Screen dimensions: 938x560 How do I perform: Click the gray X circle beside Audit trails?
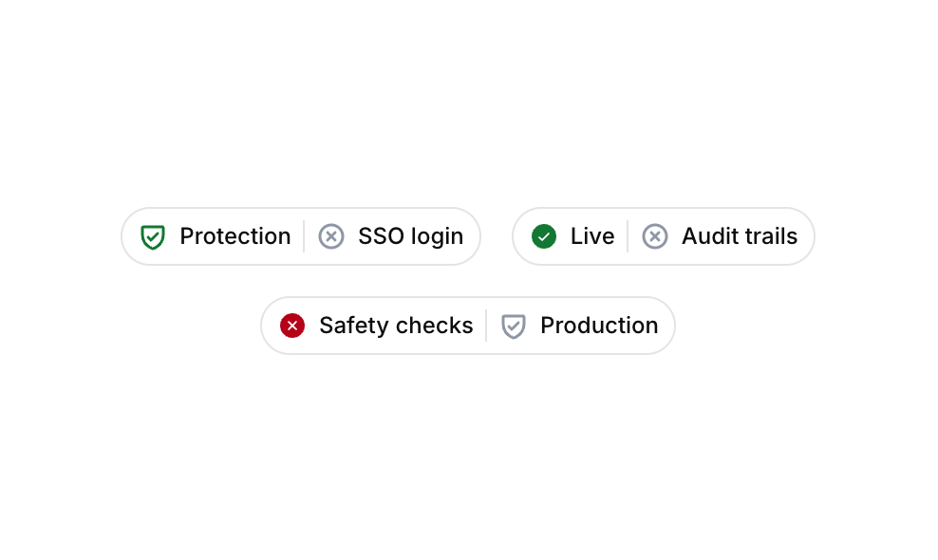pyautogui.click(x=655, y=236)
